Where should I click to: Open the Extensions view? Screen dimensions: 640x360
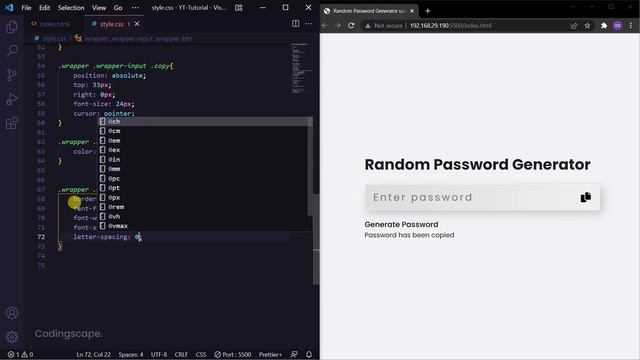[12, 123]
